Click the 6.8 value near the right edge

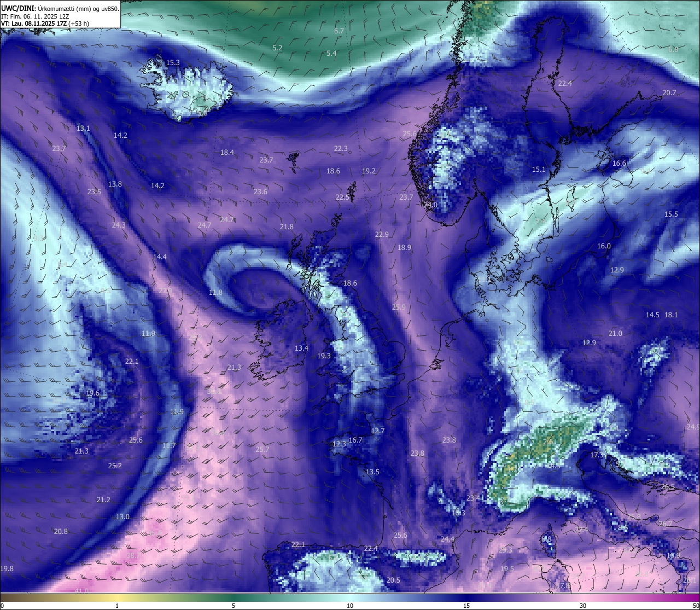673,49
